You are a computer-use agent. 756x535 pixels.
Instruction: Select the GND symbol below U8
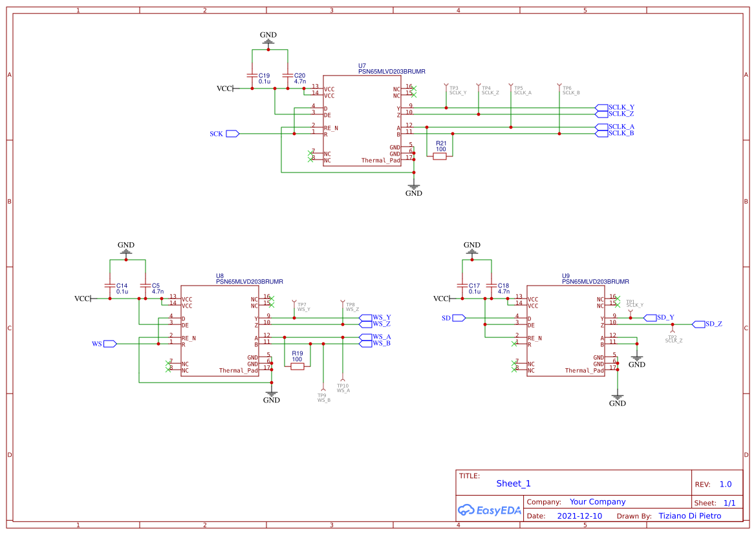pos(271,393)
